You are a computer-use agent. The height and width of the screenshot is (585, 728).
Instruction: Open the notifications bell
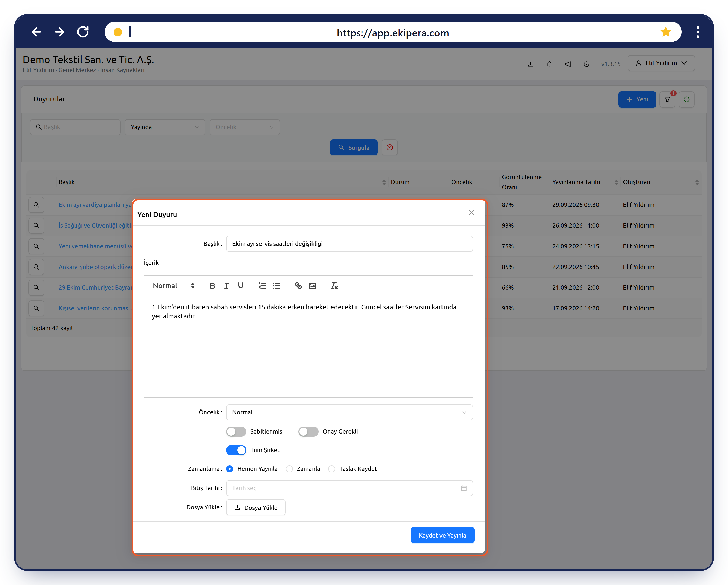549,64
